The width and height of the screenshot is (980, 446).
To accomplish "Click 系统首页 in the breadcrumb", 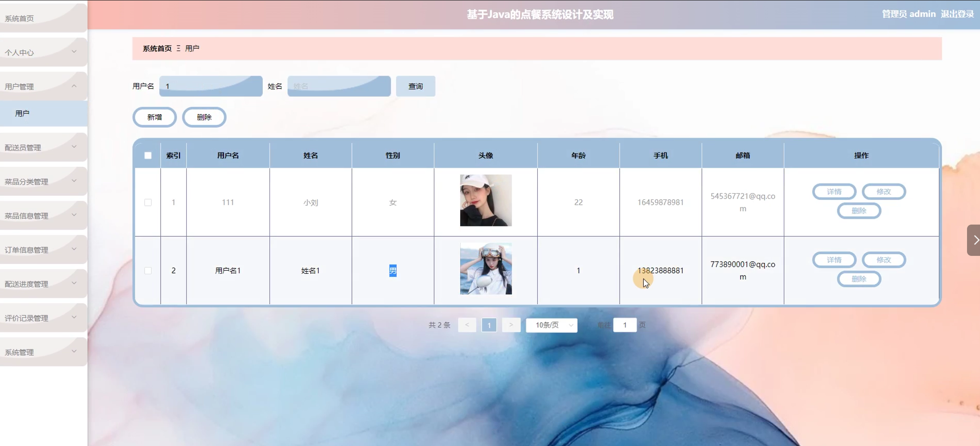I will click(x=157, y=48).
